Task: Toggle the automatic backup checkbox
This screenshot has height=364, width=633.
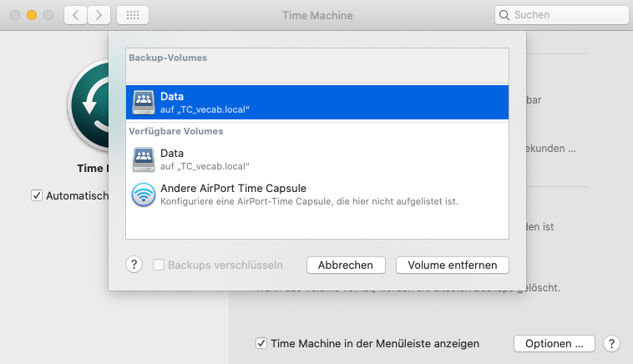Action: (x=37, y=195)
